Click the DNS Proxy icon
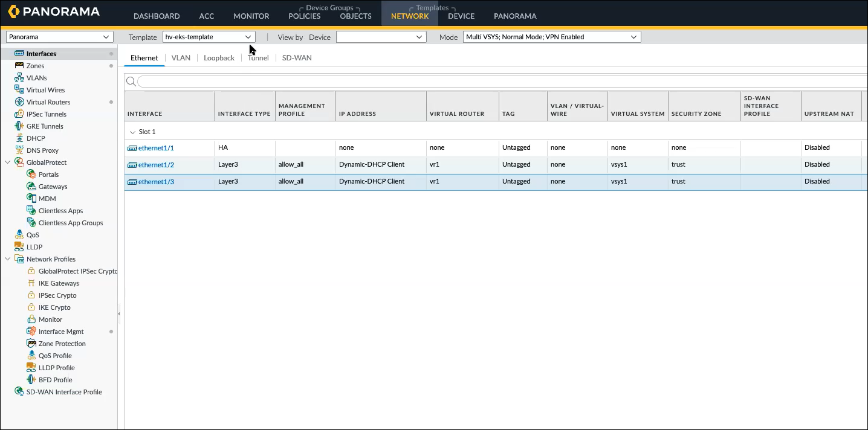This screenshot has width=868, height=430. pos(19,150)
